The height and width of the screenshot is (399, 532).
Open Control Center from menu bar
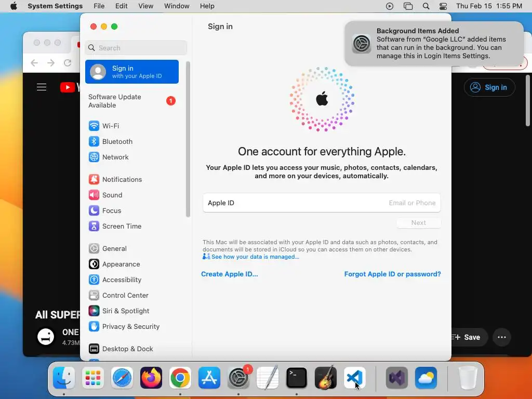(443, 6)
